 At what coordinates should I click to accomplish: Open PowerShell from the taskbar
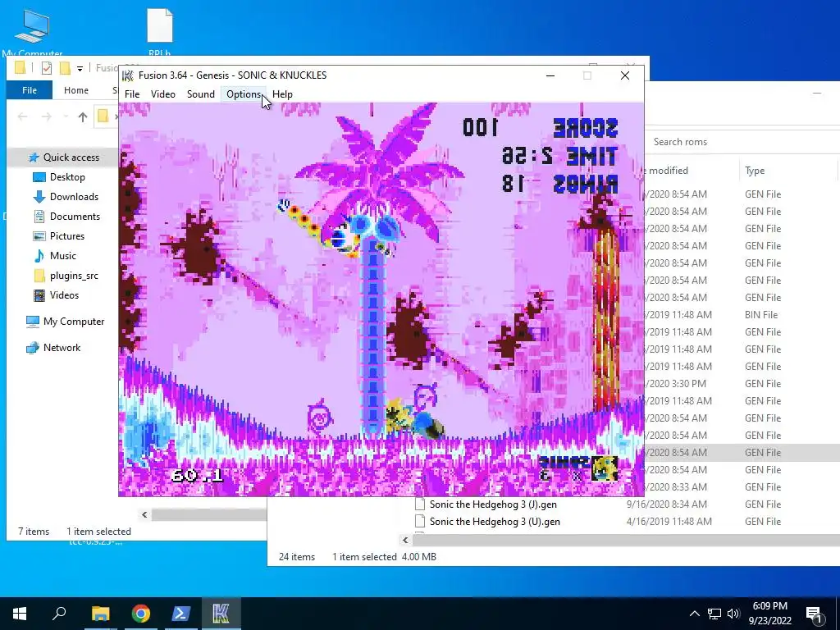click(x=181, y=614)
